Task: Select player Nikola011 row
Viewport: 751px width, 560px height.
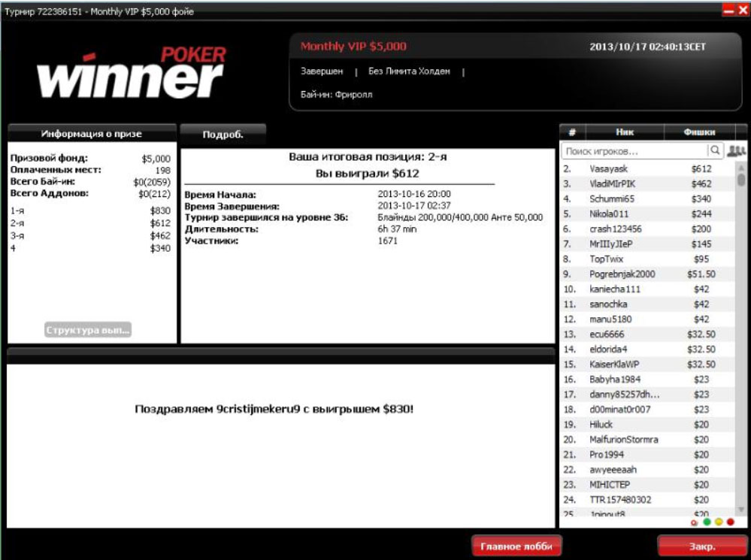Action: click(647, 213)
